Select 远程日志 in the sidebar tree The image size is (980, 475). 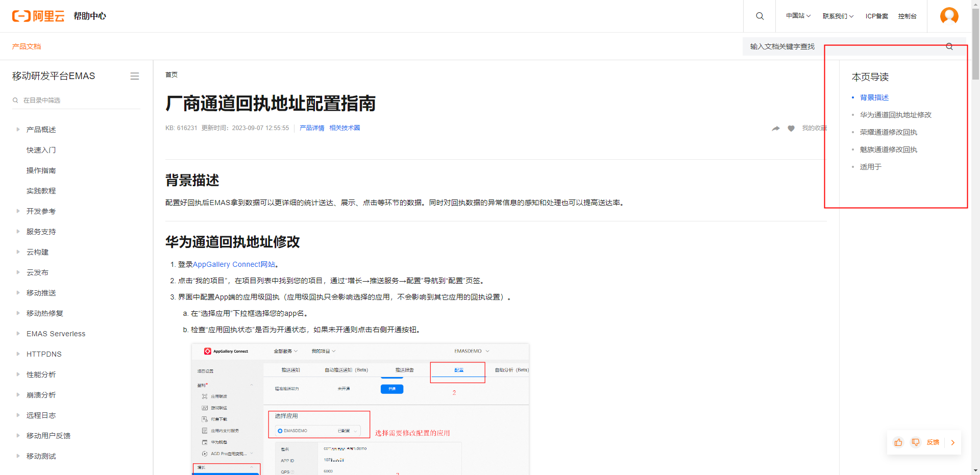click(41, 415)
